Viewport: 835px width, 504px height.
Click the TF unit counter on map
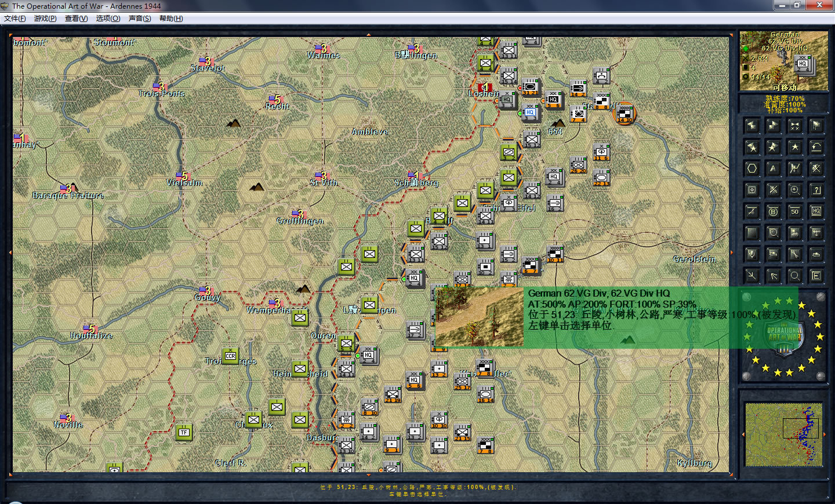coord(184,432)
